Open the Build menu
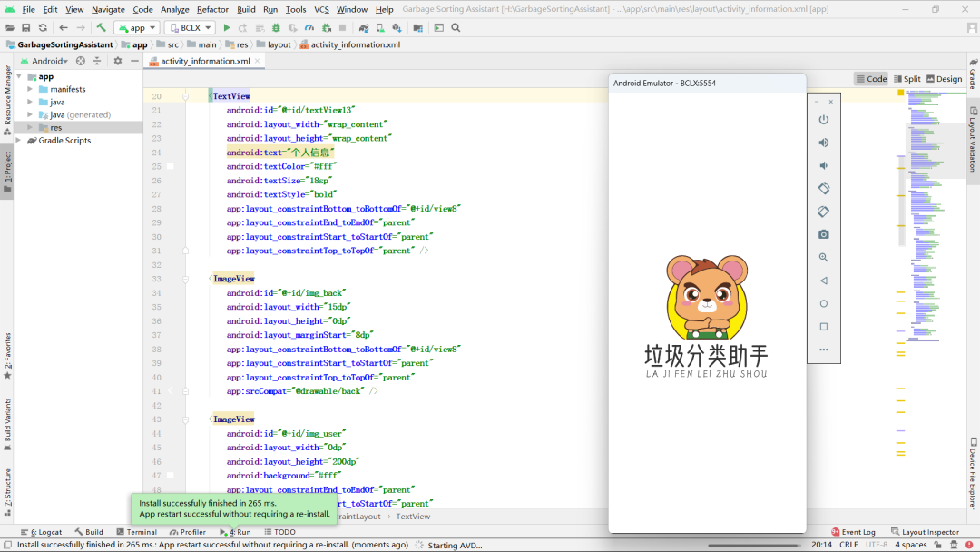 tap(246, 9)
